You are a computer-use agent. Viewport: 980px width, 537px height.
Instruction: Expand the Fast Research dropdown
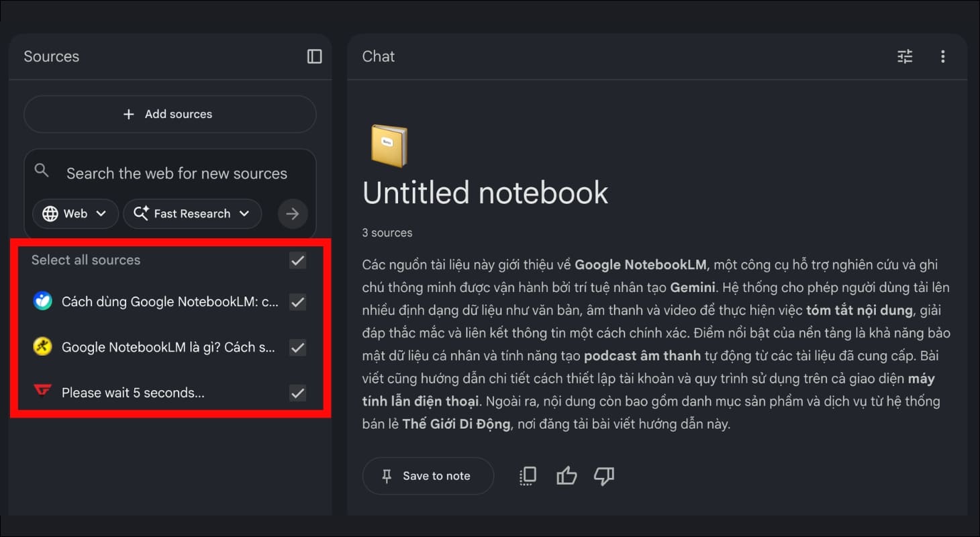[x=193, y=213]
